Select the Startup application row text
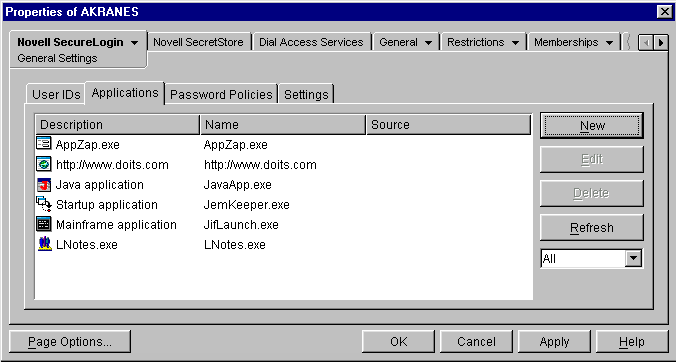Screen dimensions: 676x362 [x=106, y=205]
